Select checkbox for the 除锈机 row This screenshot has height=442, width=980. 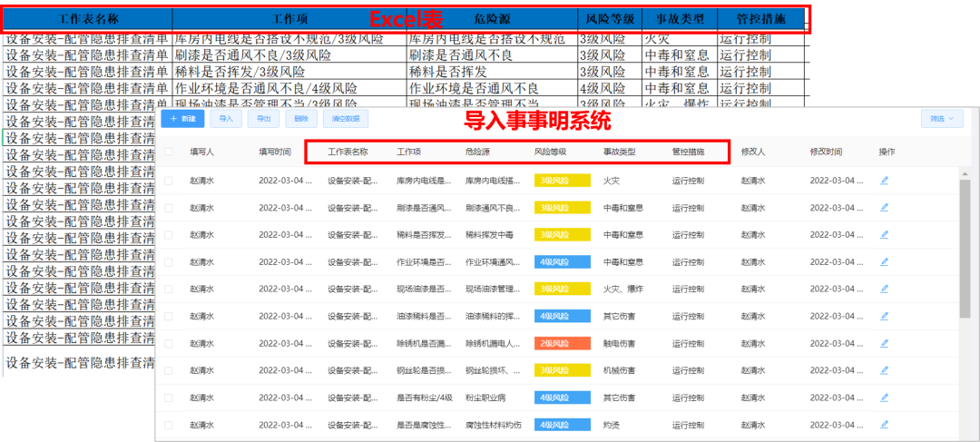169,344
